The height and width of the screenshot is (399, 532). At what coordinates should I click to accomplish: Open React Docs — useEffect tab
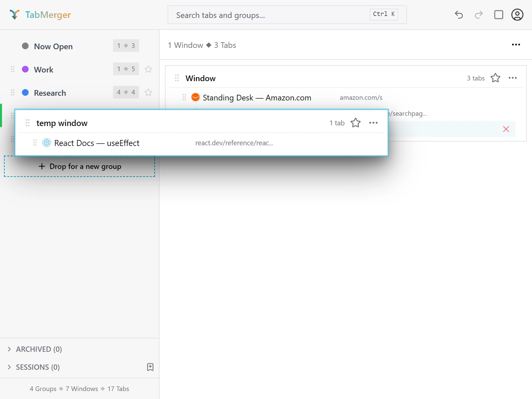point(97,143)
